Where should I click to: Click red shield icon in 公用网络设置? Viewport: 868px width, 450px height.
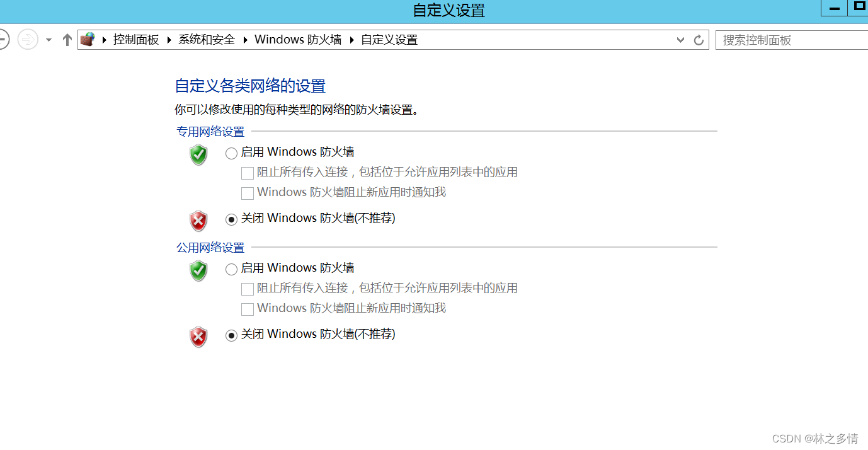click(x=198, y=337)
